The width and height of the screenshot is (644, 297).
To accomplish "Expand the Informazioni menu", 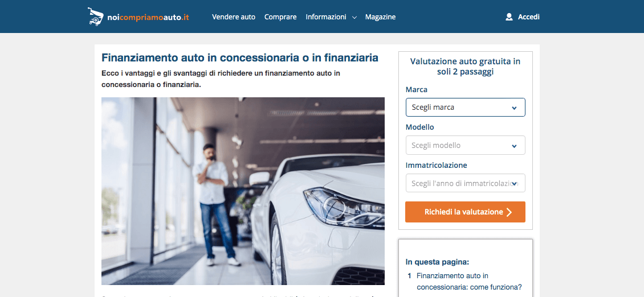I will coord(331,17).
